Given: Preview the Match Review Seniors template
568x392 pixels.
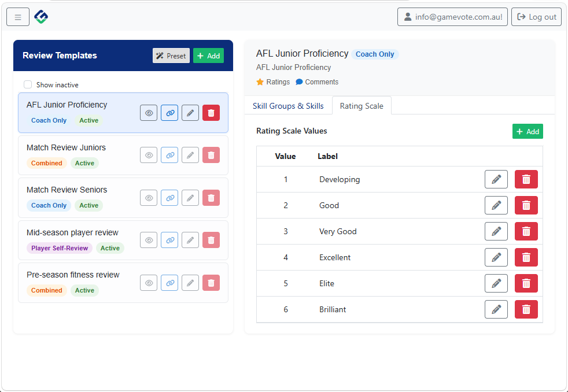Looking at the screenshot, I should tap(149, 198).
